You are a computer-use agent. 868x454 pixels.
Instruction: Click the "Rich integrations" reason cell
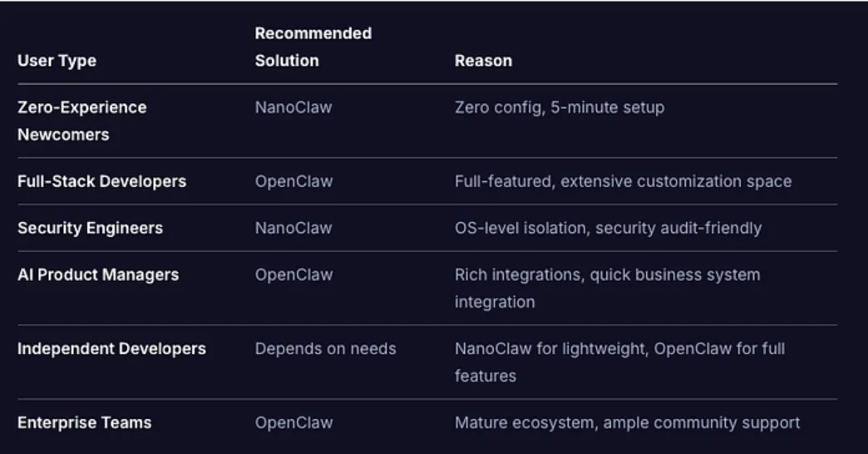(607, 288)
